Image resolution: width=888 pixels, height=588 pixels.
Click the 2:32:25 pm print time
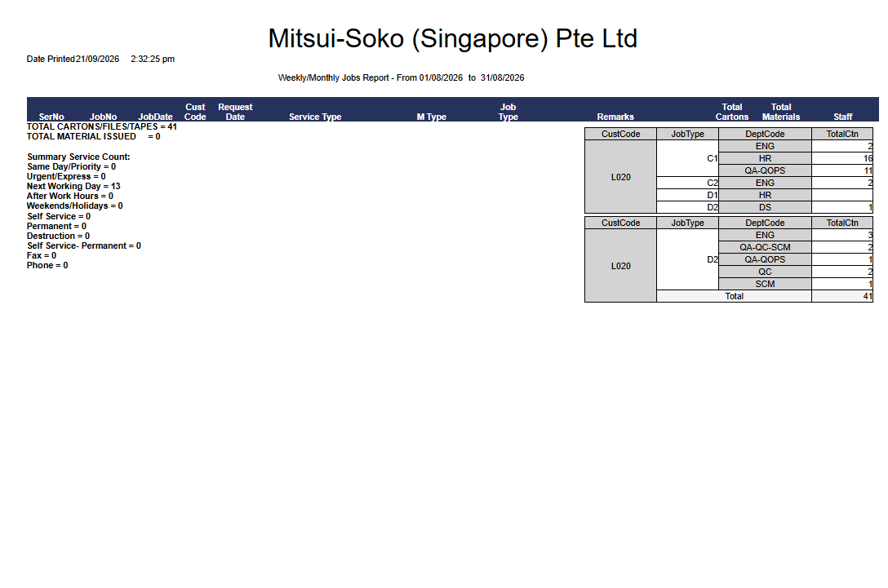(x=153, y=59)
